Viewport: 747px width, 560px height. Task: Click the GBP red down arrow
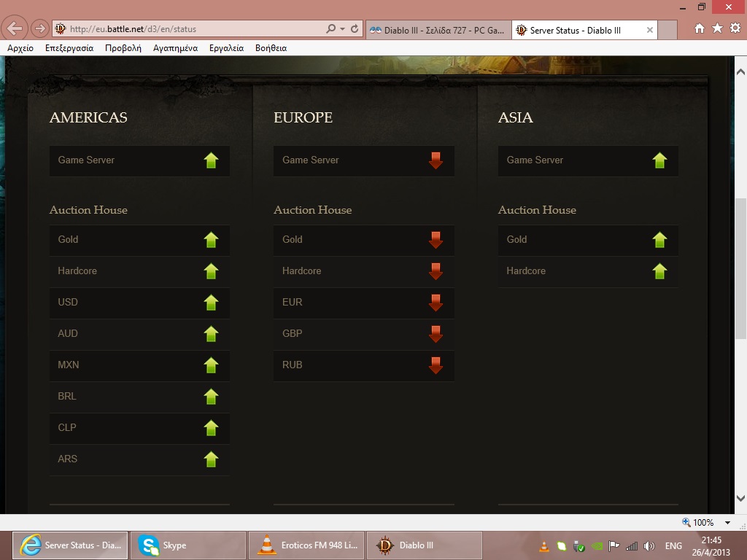pyautogui.click(x=436, y=334)
